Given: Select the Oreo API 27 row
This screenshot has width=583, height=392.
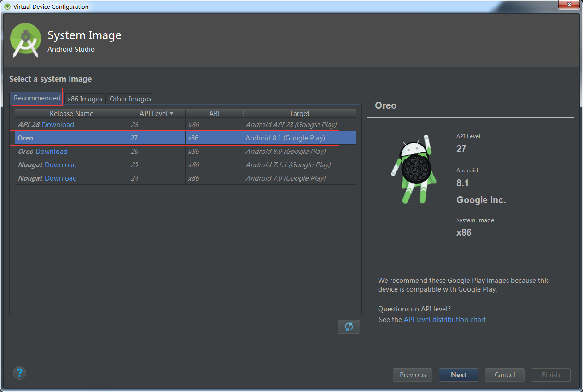Looking at the screenshot, I should (185, 138).
